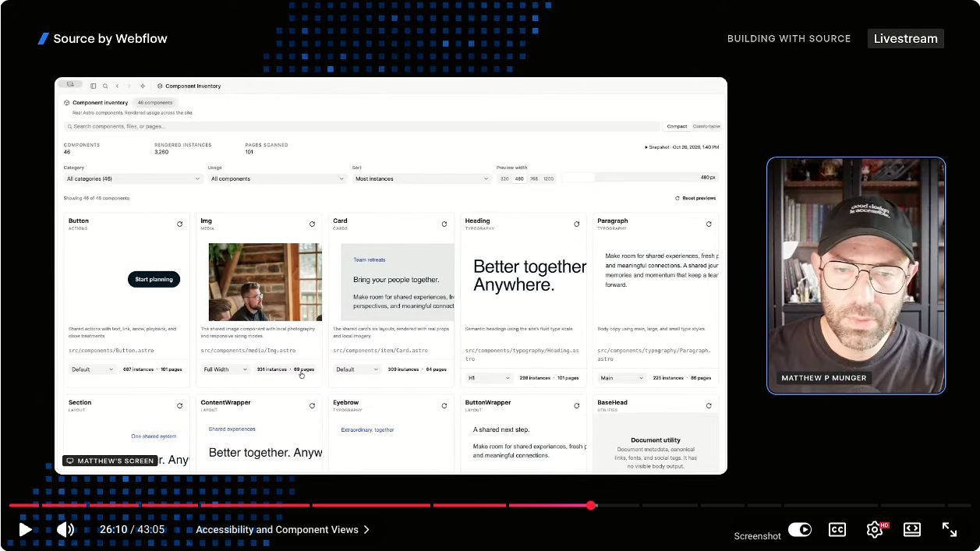Refresh the Img component preview

pos(313,224)
